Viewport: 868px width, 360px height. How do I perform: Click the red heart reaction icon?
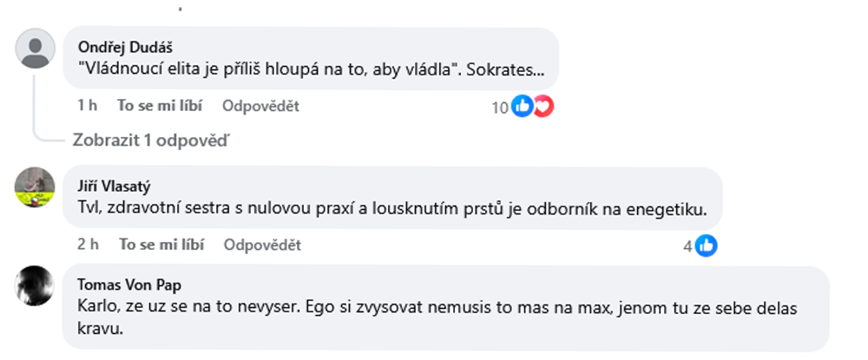point(542,107)
